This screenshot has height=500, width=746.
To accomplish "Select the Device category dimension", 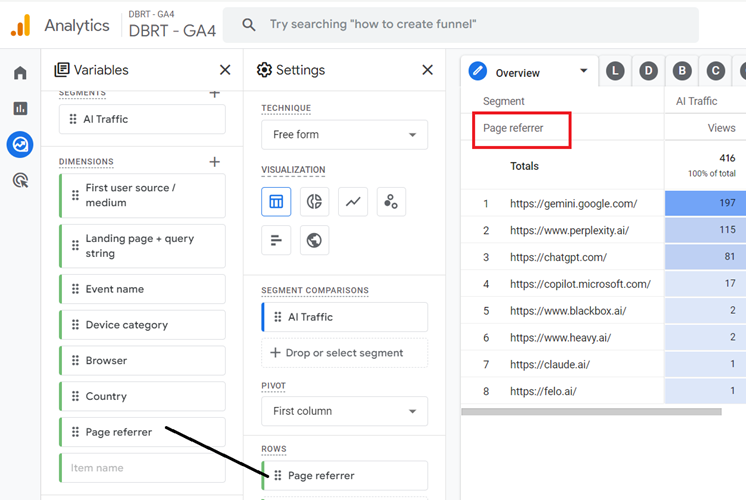I will [x=142, y=325].
